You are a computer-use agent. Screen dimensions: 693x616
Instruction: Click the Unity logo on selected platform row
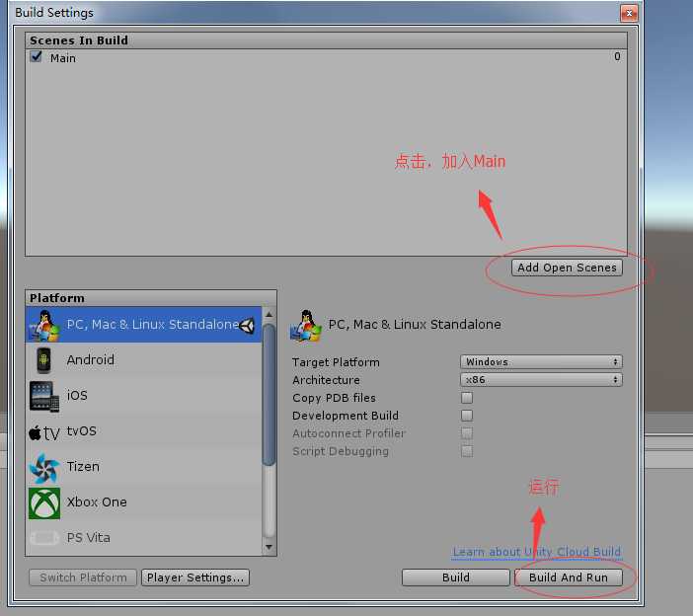click(247, 325)
